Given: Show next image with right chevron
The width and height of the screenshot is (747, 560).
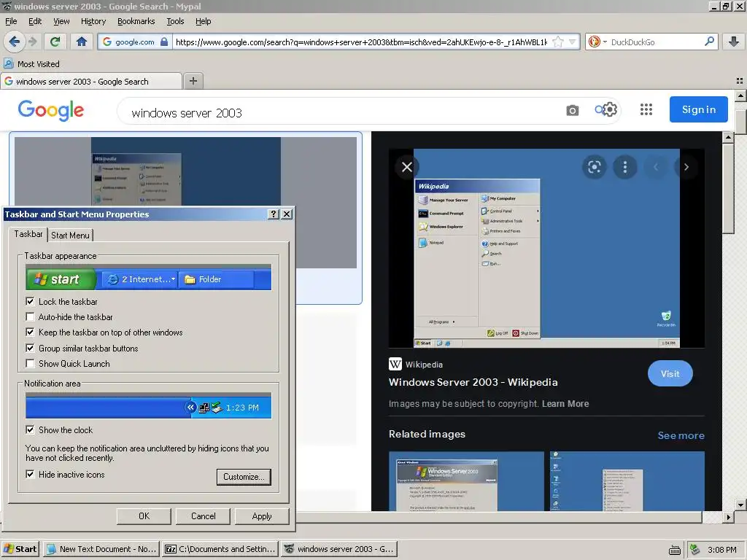Looking at the screenshot, I should [686, 167].
